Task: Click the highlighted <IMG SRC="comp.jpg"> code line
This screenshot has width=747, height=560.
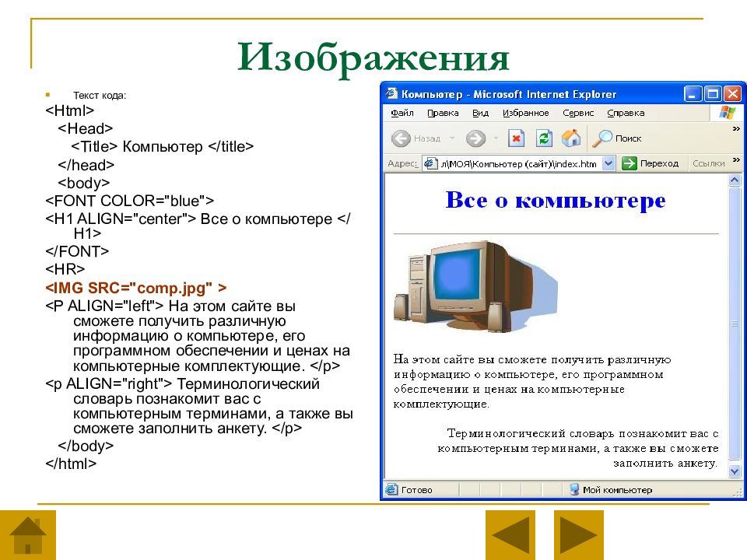Action: [x=135, y=288]
